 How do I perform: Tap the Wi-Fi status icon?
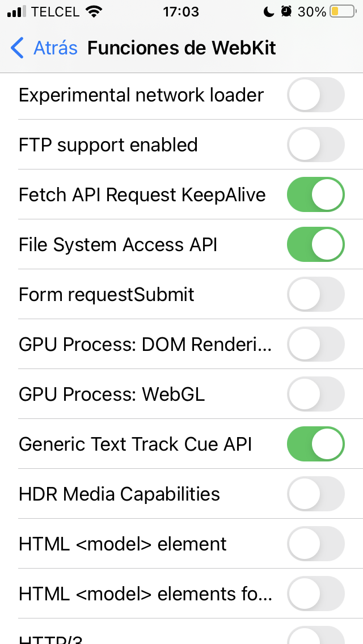94,11
